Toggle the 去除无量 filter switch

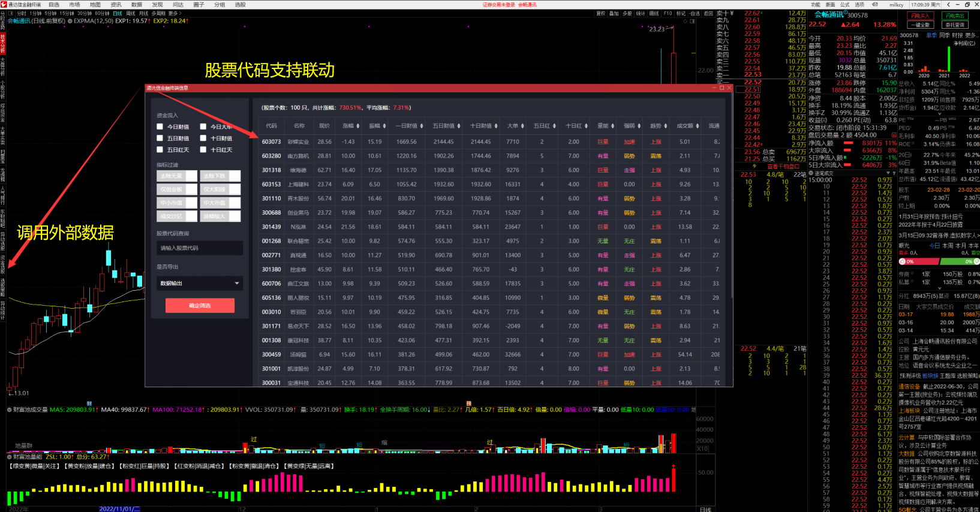(x=177, y=176)
